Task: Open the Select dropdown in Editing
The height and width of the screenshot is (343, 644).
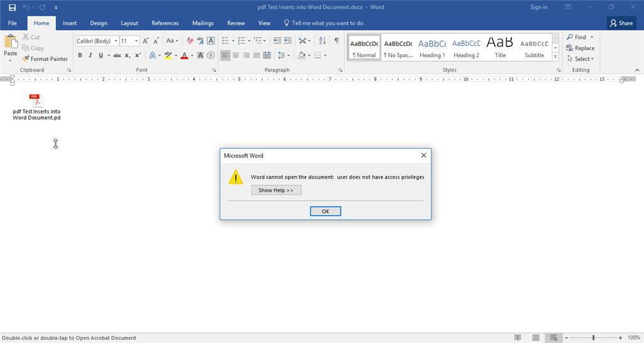Action: tap(580, 58)
